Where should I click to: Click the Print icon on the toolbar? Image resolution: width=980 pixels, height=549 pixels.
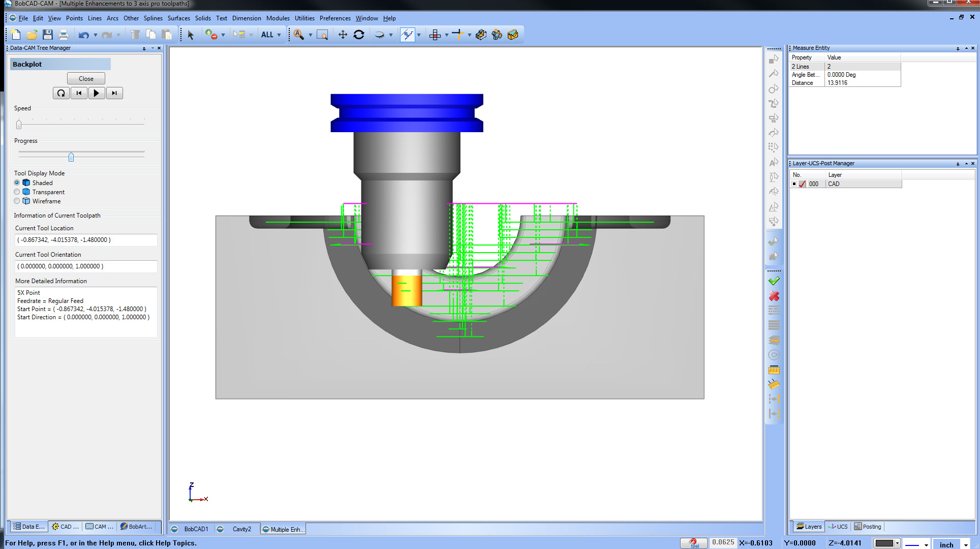(x=64, y=35)
